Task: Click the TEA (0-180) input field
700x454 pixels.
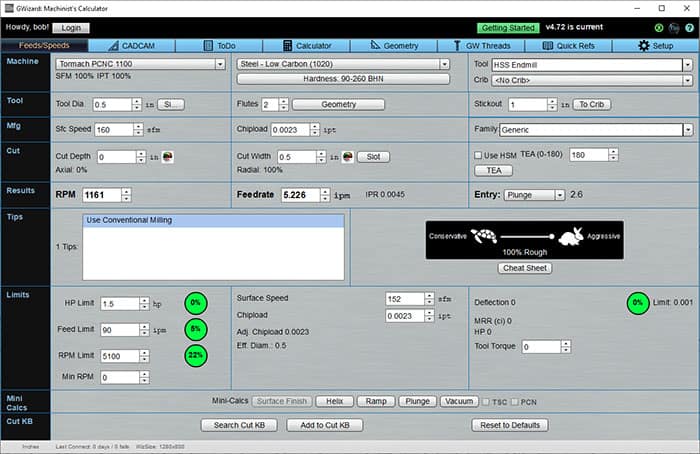Action: click(589, 155)
